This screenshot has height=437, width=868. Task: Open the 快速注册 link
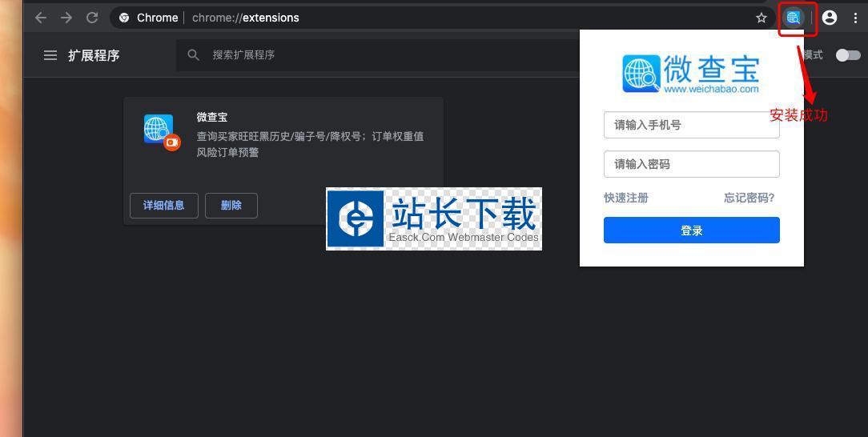click(x=626, y=198)
